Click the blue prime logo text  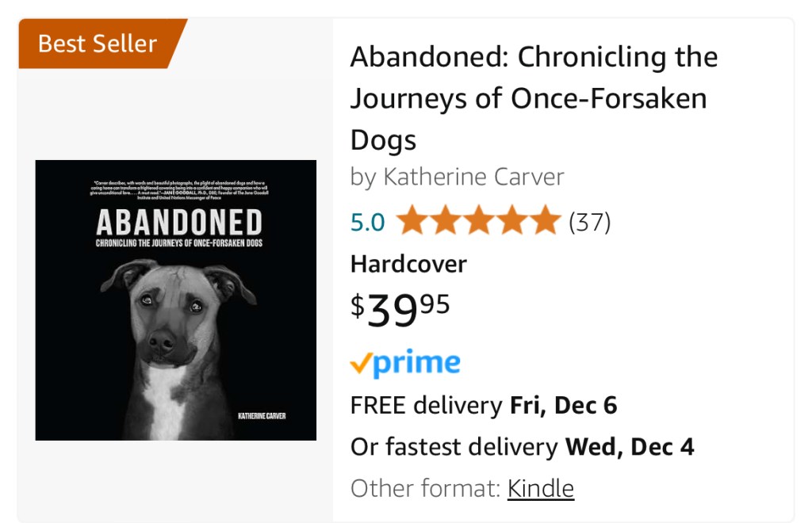pyautogui.click(x=417, y=363)
